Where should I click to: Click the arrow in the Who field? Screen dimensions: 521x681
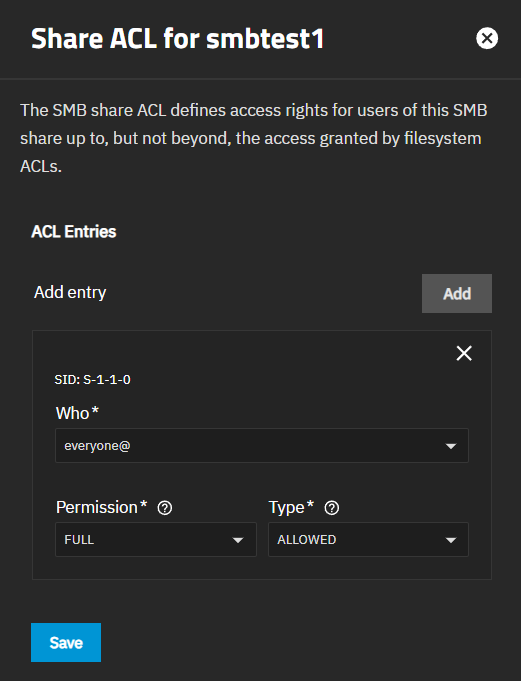click(x=451, y=446)
